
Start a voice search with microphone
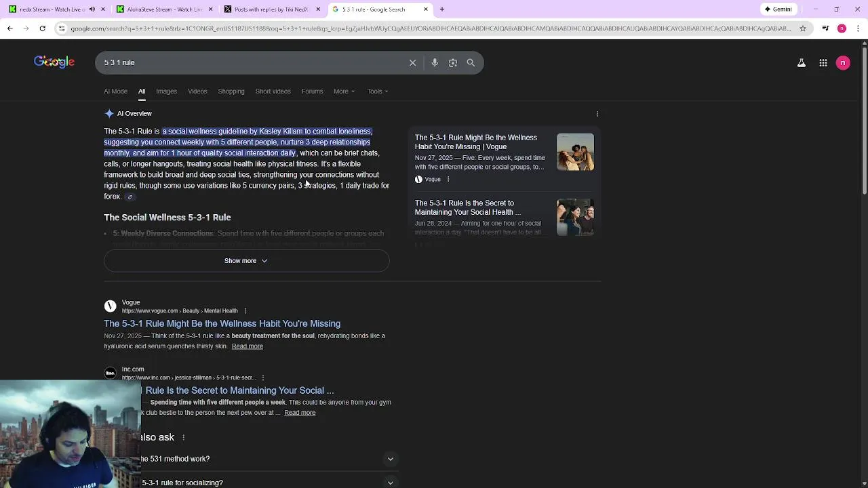click(x=435, y=62)
